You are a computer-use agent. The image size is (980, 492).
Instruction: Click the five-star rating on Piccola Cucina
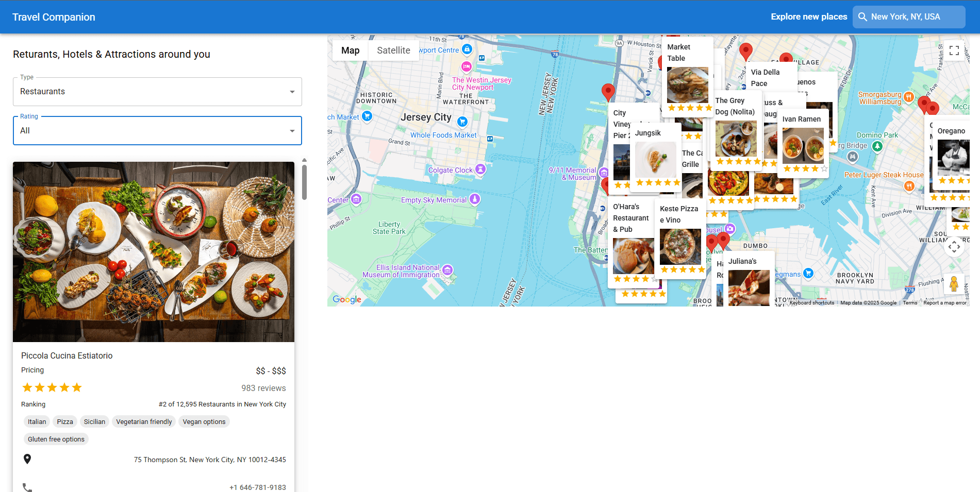point(52,387)
